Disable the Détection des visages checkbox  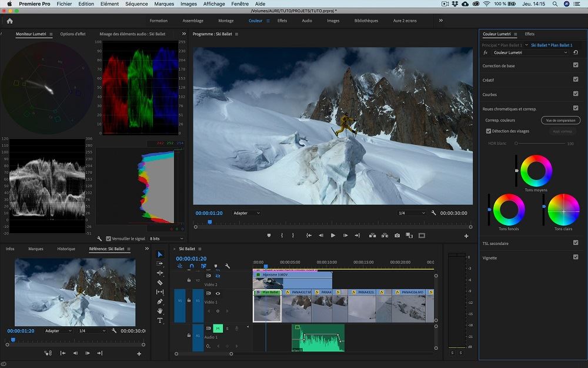[489, 131]
